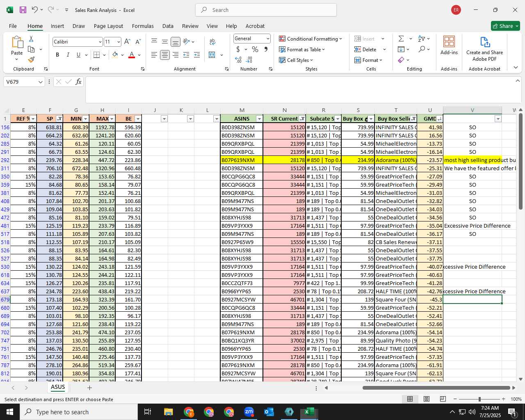Increase font size
This screenshot has width=525, height=420.
127,42
